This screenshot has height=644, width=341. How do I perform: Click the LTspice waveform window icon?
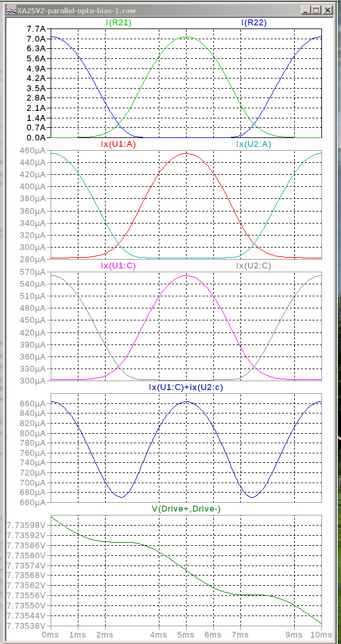pyautogui.click(x=11, y=11)
